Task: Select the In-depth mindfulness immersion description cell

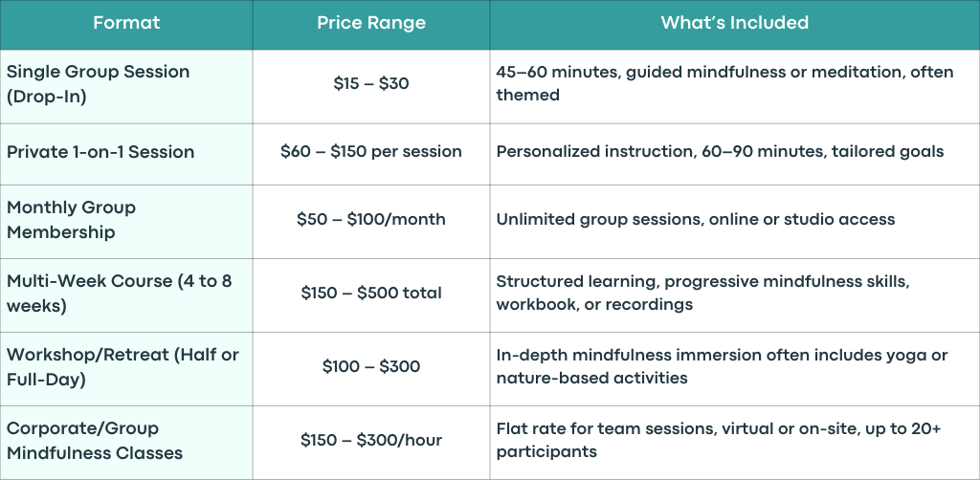Action: (735, 369)
